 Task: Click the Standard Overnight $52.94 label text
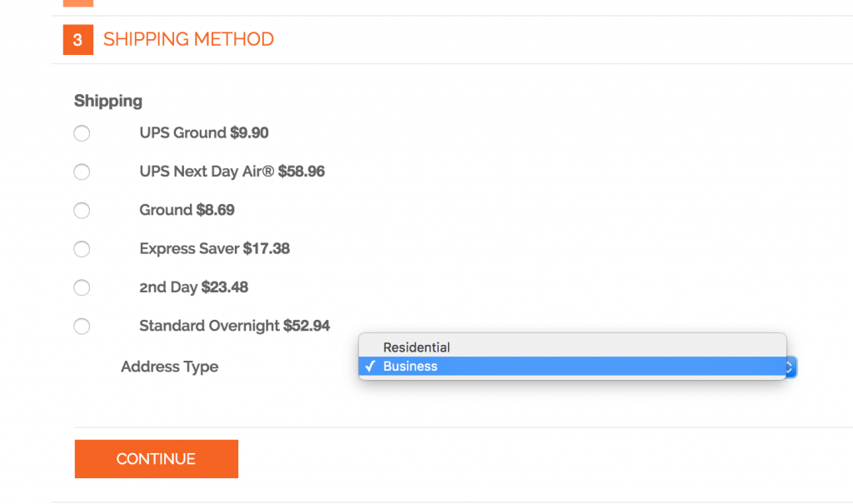click(234, 326)
